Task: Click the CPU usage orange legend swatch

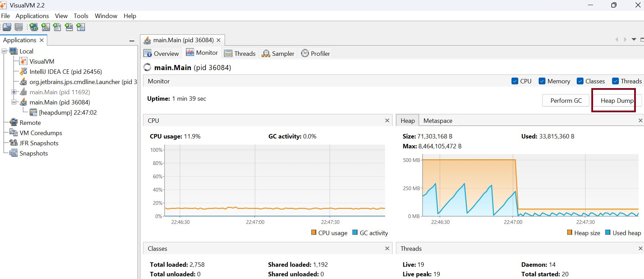Action: click(314, 232)
